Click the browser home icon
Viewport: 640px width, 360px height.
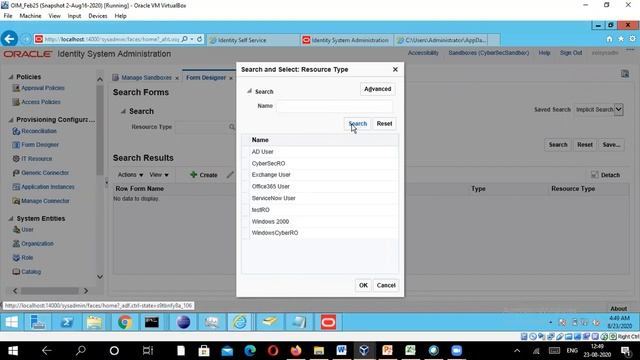[x=609, y=39]
